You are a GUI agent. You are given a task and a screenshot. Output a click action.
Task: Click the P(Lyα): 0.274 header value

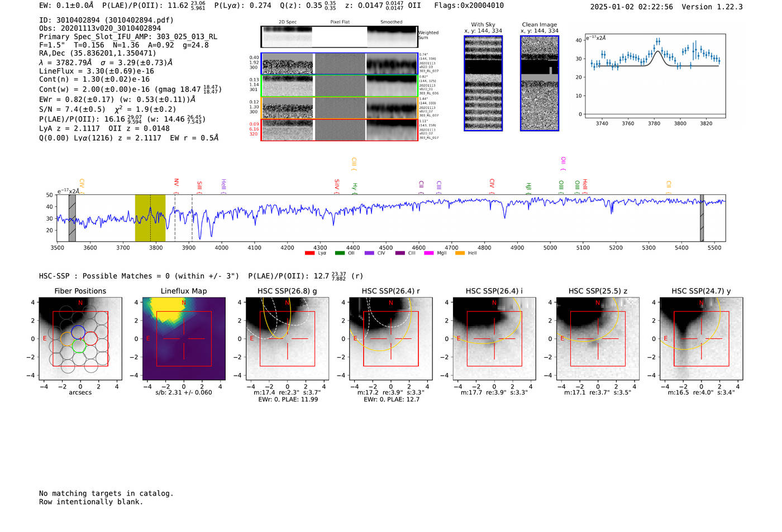pos(243,6)
